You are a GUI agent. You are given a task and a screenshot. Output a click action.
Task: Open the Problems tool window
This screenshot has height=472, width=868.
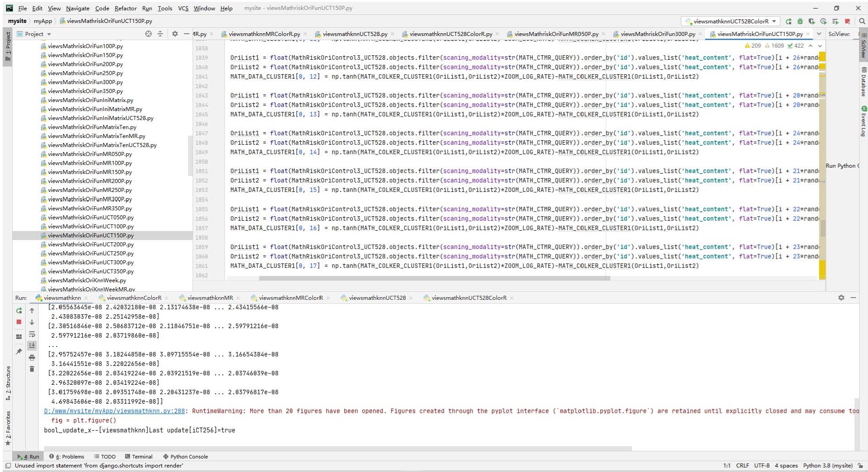(x=67, y=456)
